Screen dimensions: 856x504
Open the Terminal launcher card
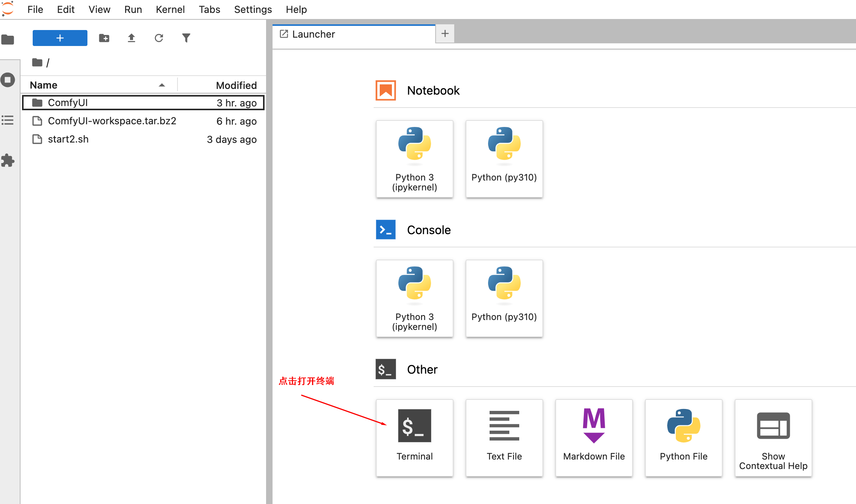[414, 437]
